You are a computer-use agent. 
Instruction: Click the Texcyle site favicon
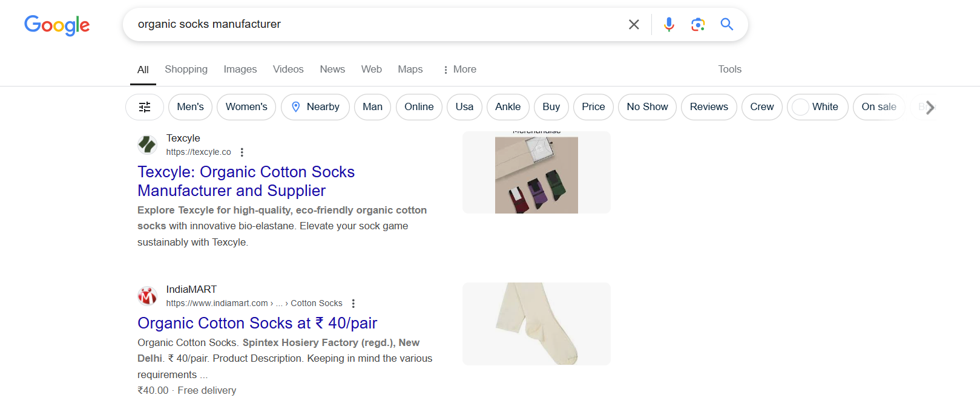pos(147,145)
